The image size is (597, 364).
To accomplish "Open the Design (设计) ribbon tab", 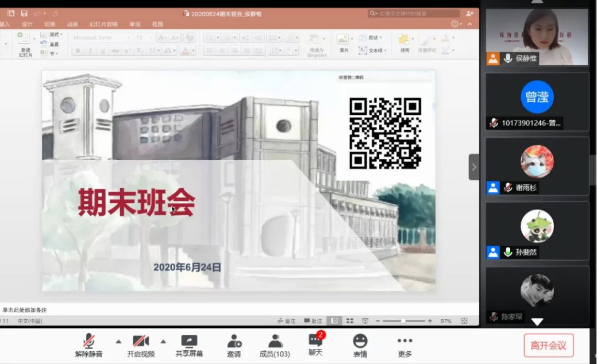I will 27,24.
